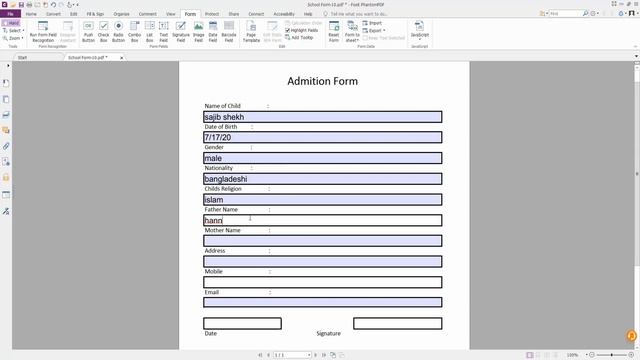Screen dimensions: 640x360
Task: Open the comments panel in left sidebar
Action: 6,130
